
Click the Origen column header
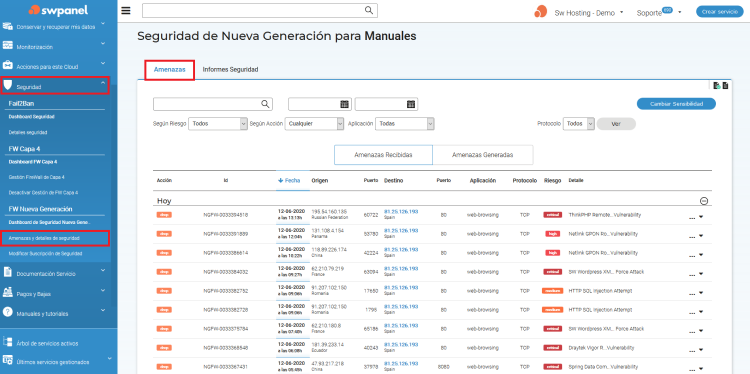(x=320, y=181)
